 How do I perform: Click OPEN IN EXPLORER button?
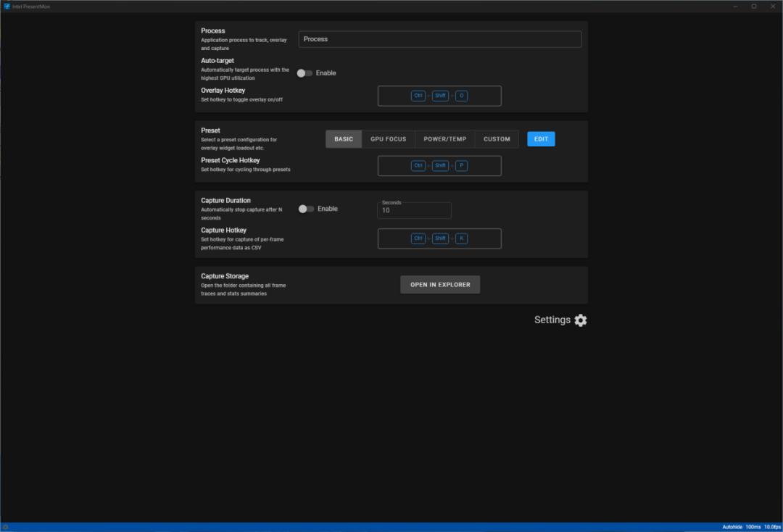440,284
